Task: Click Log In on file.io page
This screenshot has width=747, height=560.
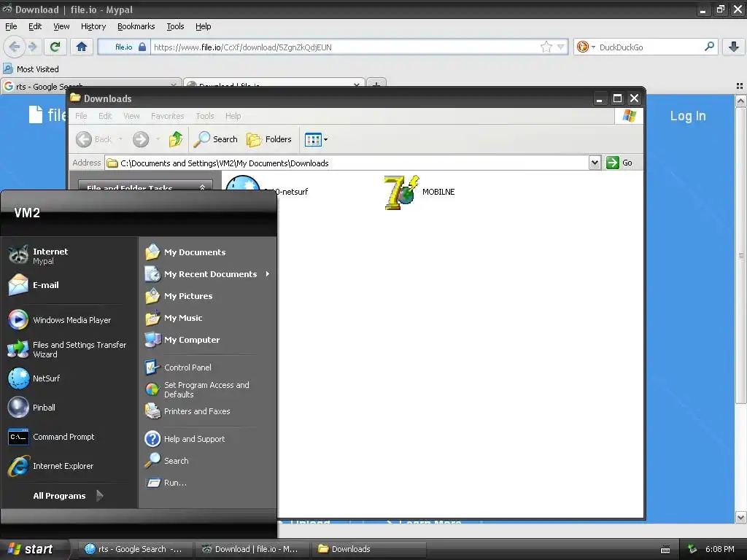Action: 687,116
